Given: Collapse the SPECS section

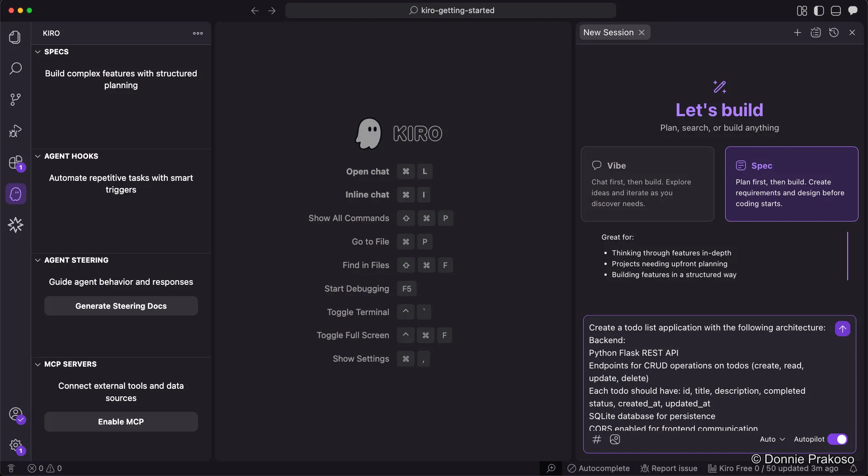Looking at the screenshot, I should coord(38,52).
